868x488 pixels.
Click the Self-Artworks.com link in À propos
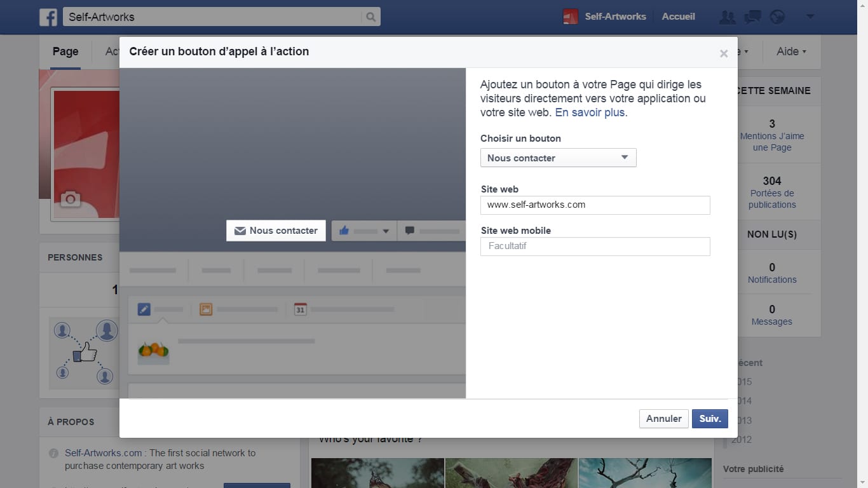(104, 453)
